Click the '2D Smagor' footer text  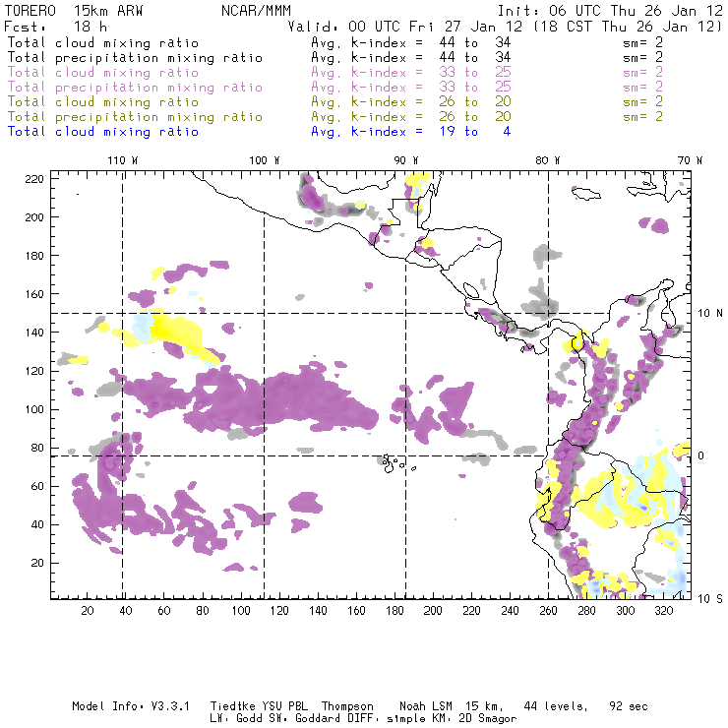point(488,719)
